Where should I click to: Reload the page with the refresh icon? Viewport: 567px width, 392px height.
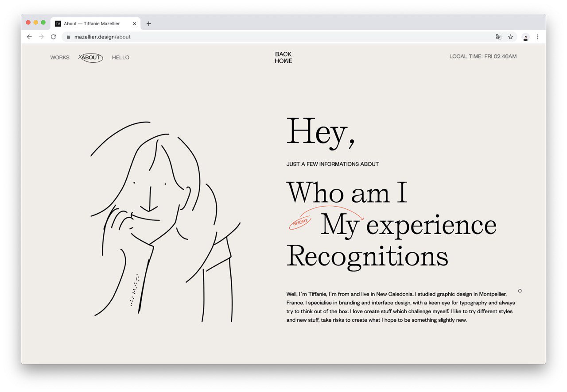point(54,37)
